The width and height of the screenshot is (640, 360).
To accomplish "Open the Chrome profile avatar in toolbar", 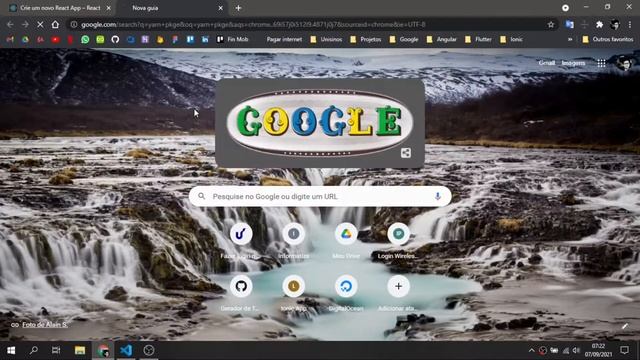I will click(615, 24).
